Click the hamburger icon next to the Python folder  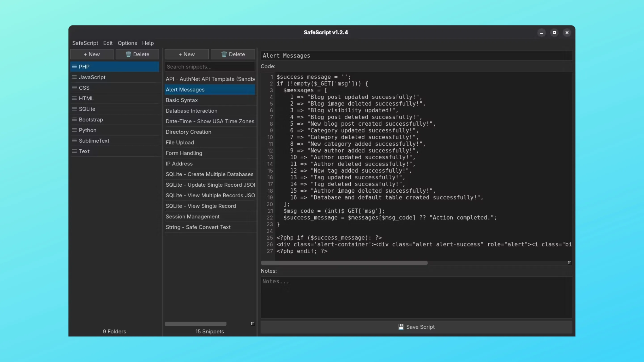(x=74, y=130)
